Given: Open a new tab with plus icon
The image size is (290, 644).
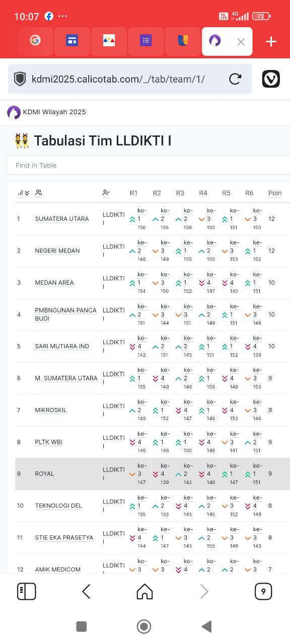Looking at the screenshot, I should pos(271,42).
